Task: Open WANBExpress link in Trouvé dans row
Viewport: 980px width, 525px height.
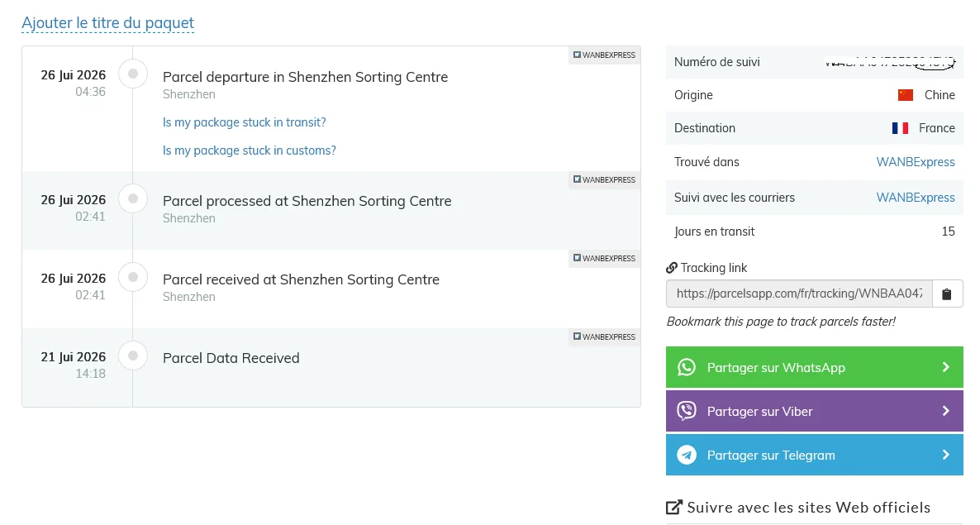Action: pyautogui.click(x=916, y=162)
